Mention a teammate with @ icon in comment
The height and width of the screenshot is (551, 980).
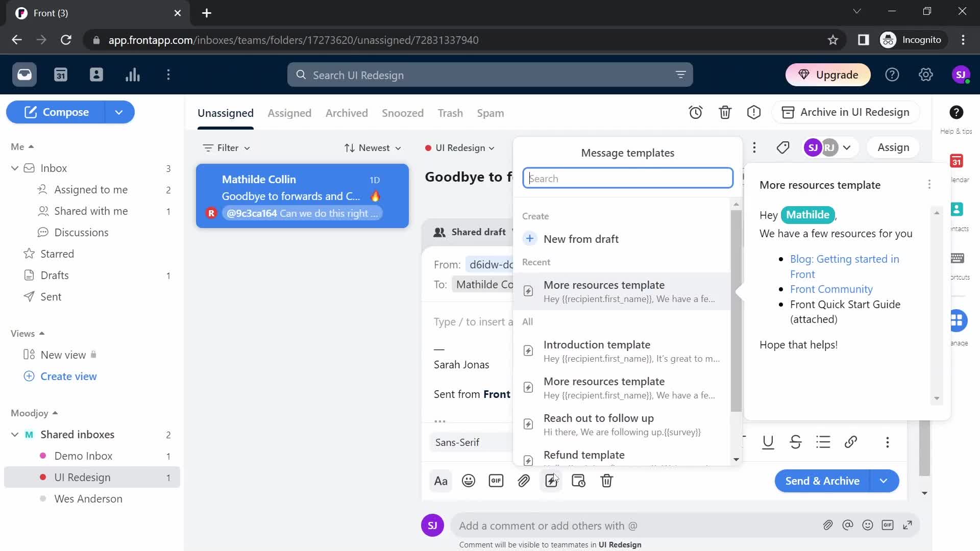(848, 525)
